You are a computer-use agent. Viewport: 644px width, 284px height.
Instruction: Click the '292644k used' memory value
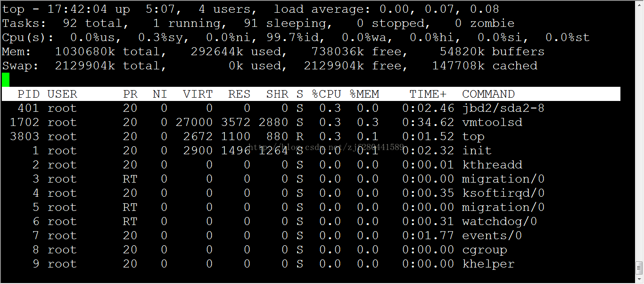click(x=236, y=51)
